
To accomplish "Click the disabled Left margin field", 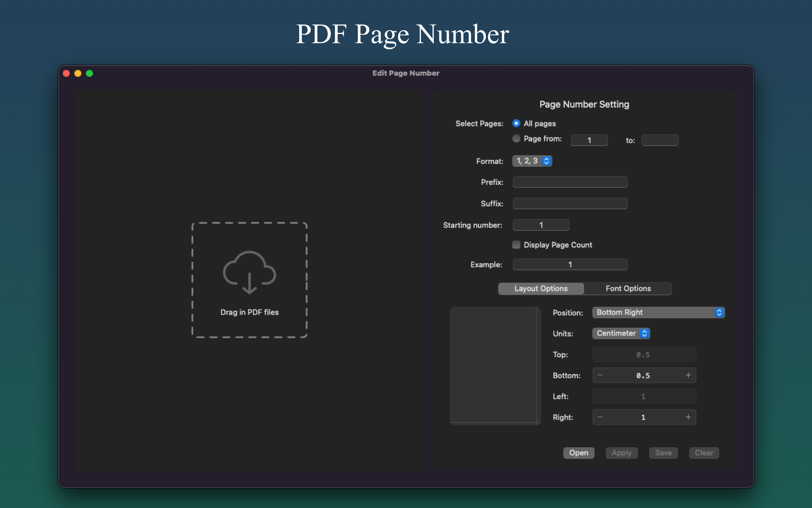I will pos(644,397).
